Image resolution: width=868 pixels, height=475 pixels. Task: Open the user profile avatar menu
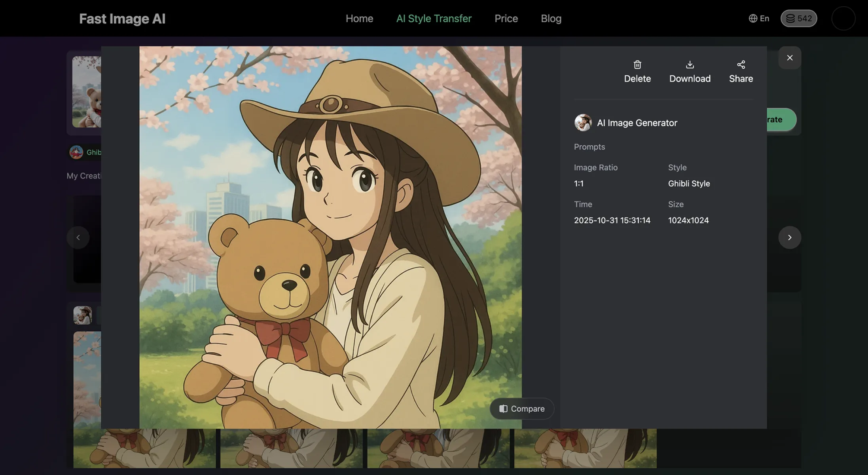coord(843,18)
